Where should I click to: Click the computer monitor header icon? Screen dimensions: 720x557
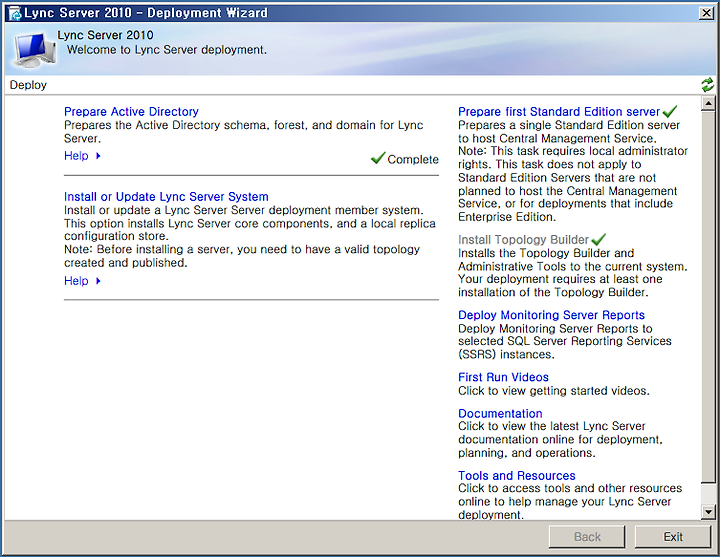[34, 50]
